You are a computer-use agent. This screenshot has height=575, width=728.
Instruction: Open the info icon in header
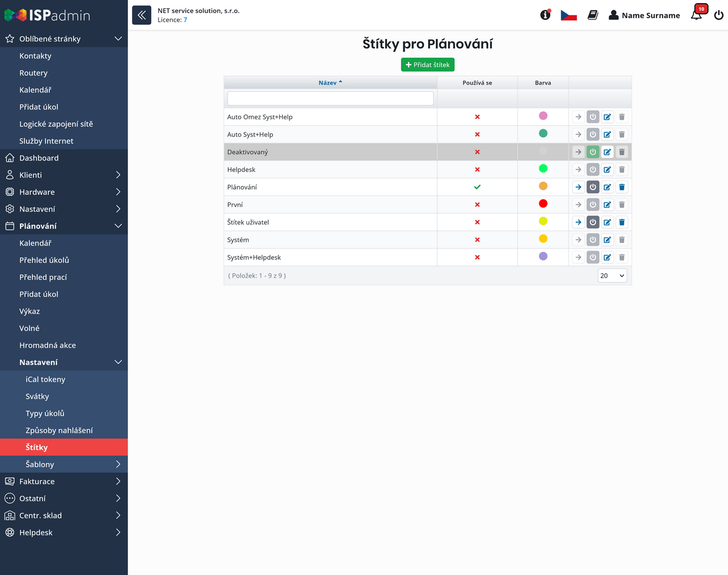(545, 15)
